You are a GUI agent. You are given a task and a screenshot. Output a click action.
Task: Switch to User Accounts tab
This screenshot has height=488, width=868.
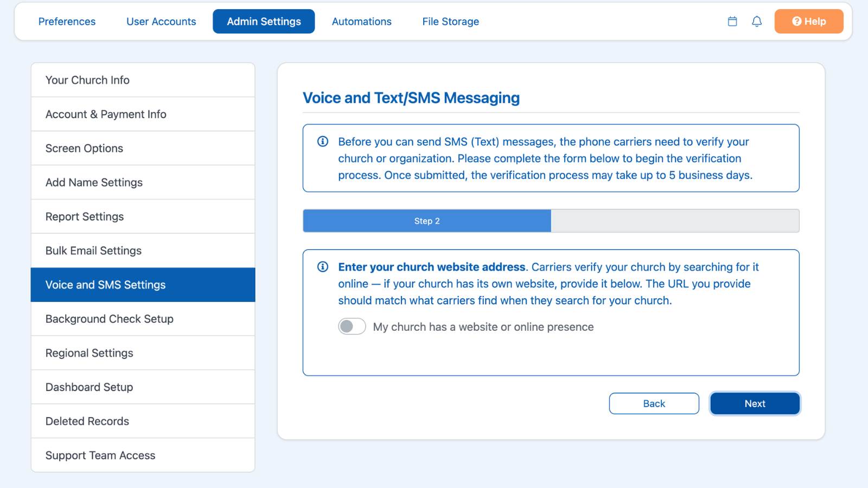point(161,21)
